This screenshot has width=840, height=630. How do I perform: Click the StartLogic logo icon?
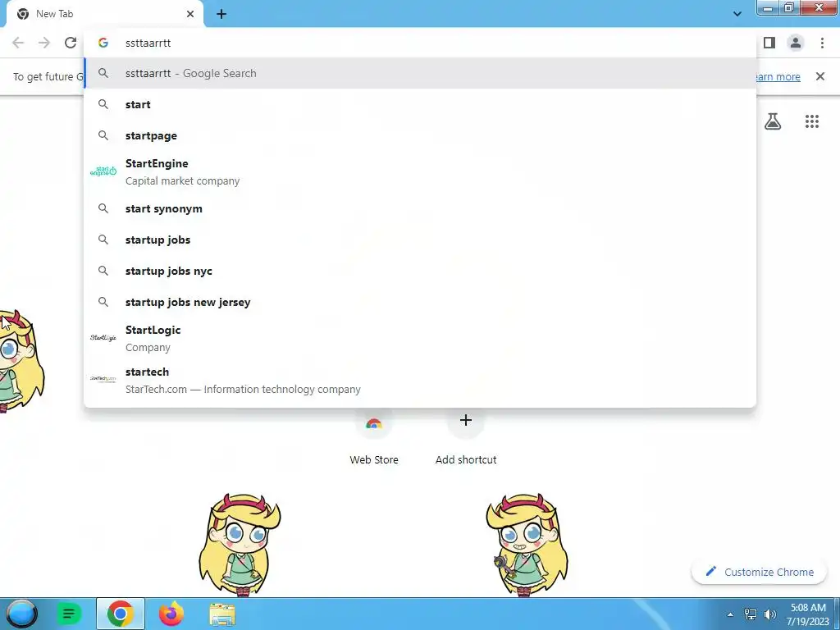pyautogui.click(x=103, y=337)
